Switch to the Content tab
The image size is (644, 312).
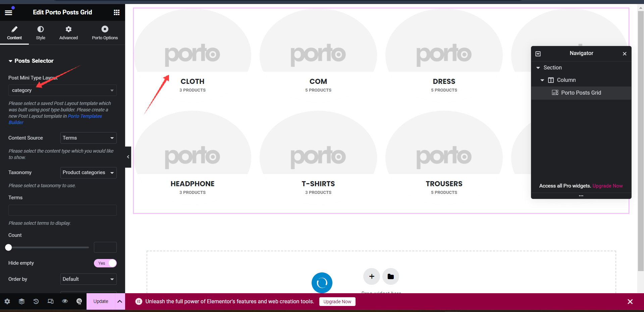[14, 33]
